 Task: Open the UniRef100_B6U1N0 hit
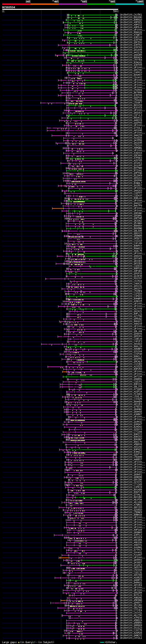tap(131, 17)
